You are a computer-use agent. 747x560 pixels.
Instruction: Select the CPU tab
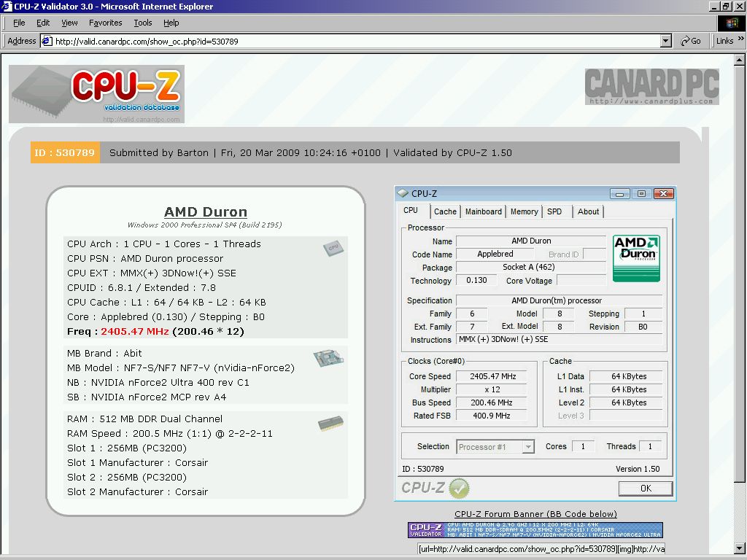(411, 211)
